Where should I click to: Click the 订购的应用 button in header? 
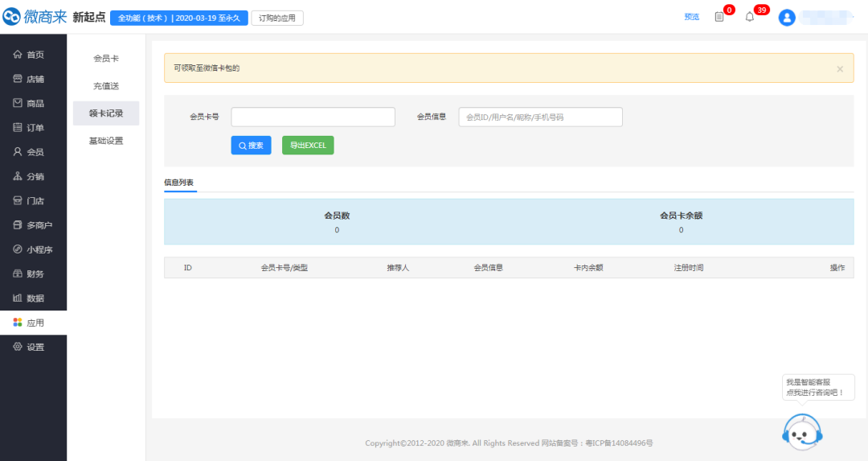[277, 18]
